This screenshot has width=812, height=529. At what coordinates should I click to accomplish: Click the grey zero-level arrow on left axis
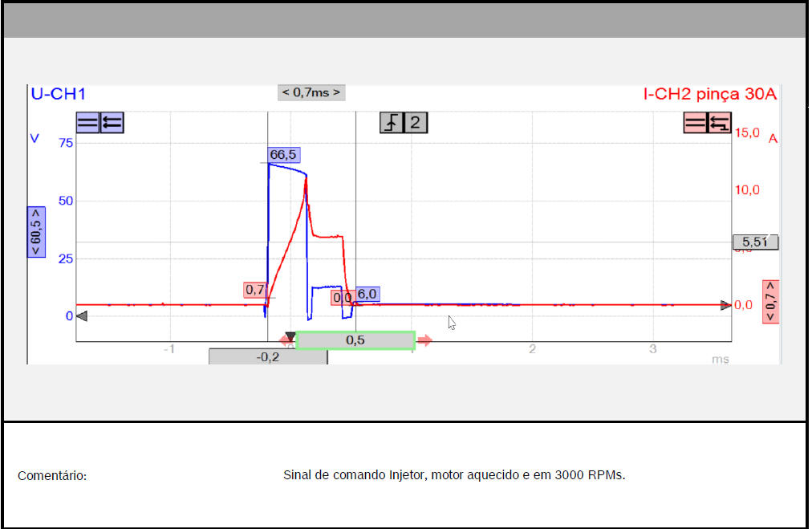(x=81, y=316)
